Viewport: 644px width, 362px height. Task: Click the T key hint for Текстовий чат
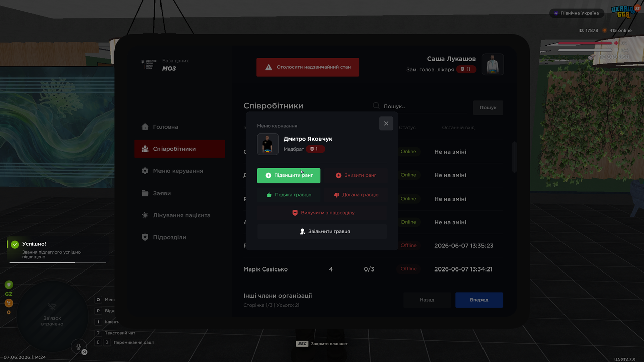(x=99, y=333)
